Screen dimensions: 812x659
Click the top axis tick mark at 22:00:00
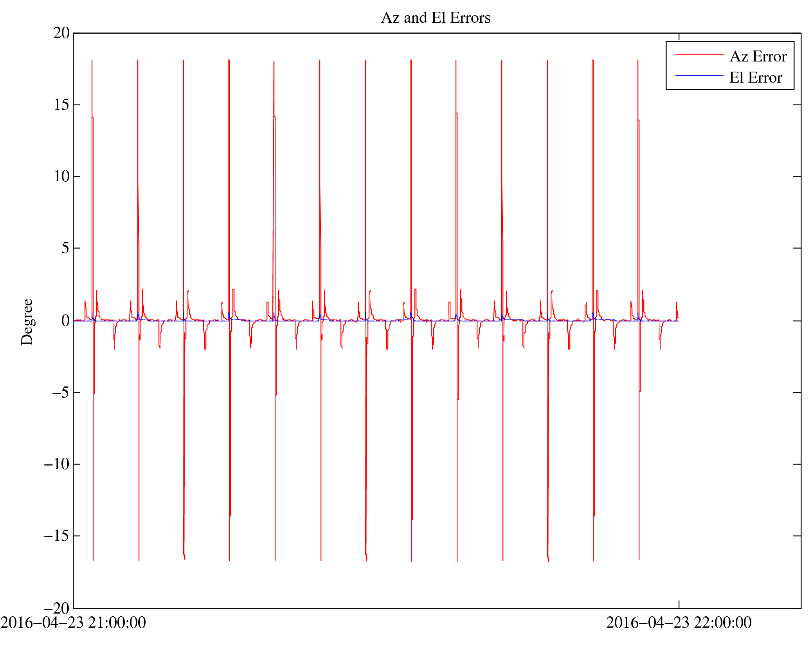coord(679,37)
